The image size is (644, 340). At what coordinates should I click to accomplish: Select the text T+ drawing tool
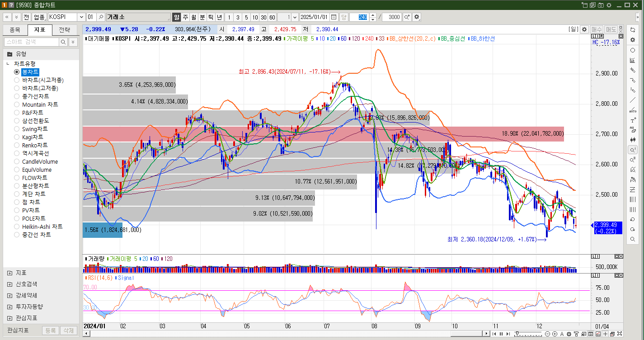click(x=633, y=120)
